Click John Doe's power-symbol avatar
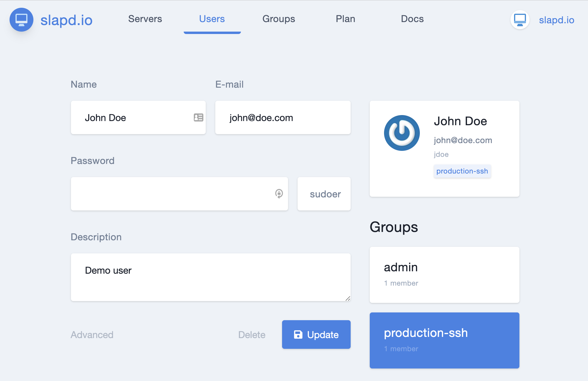 pyautogui.click(x=402, y=133)
